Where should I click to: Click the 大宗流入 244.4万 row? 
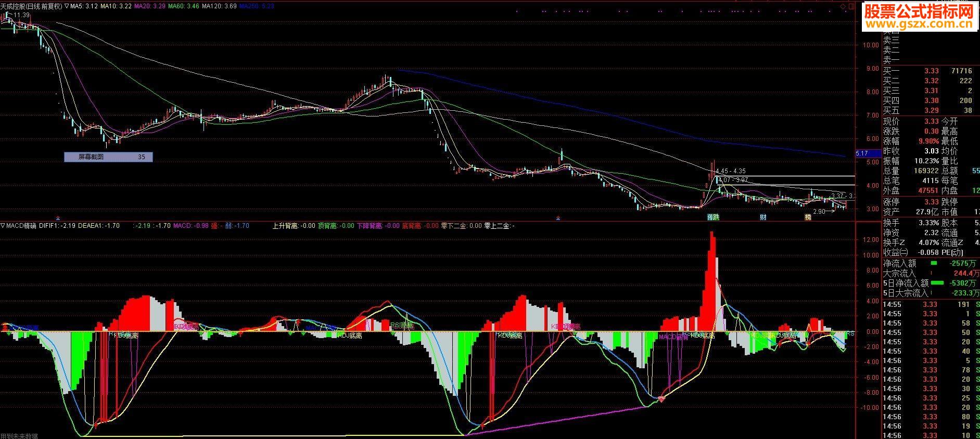(931, 274)
